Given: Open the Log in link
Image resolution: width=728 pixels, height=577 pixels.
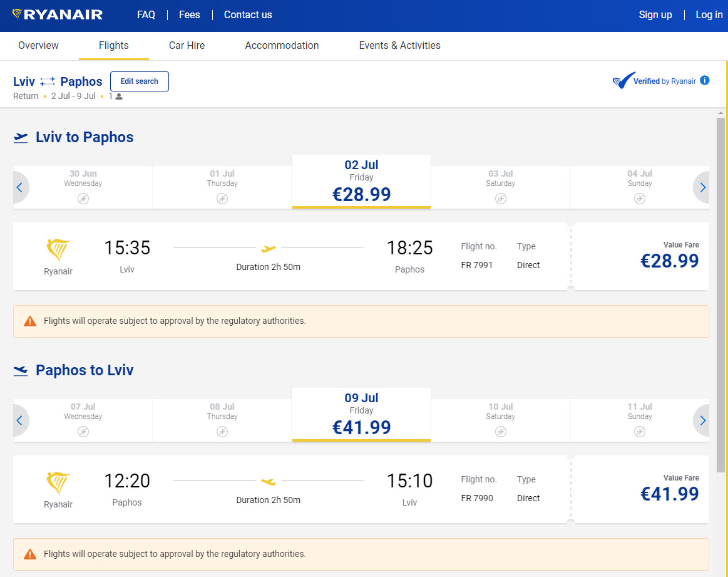Looking at the screenshot, I should pyautogui.click(x=709, y=14).
